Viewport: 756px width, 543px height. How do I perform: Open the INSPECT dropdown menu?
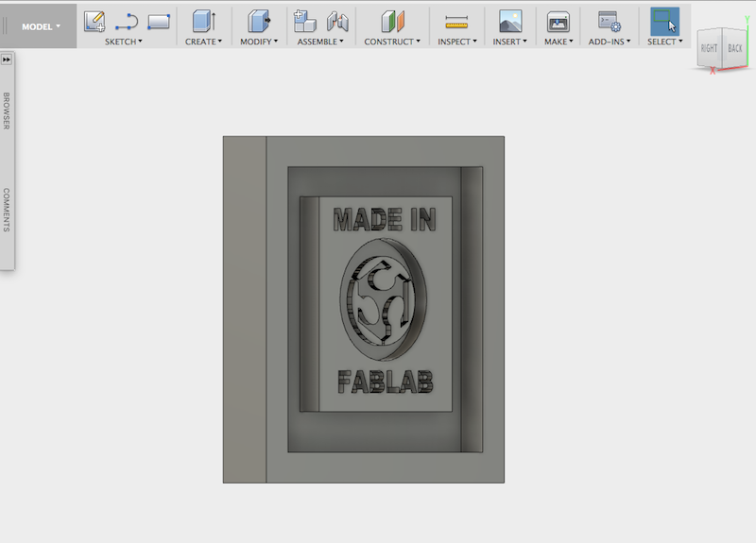point(457,42)
